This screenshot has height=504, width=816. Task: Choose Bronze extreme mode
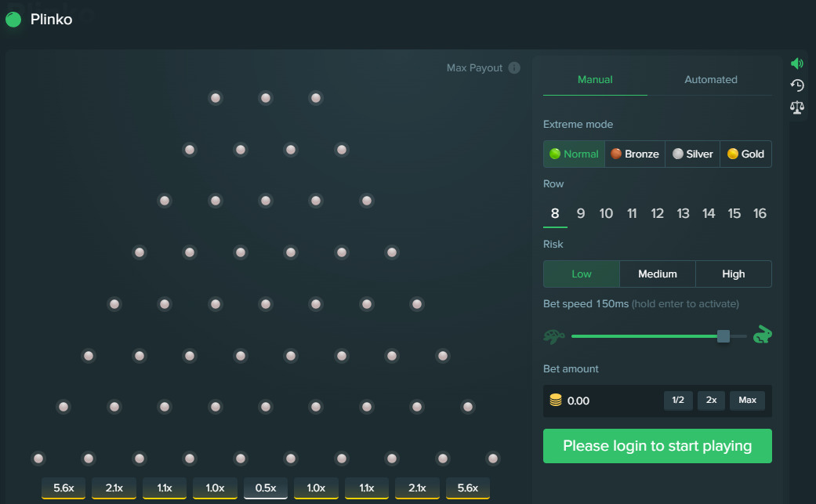(x=634, y=154)
